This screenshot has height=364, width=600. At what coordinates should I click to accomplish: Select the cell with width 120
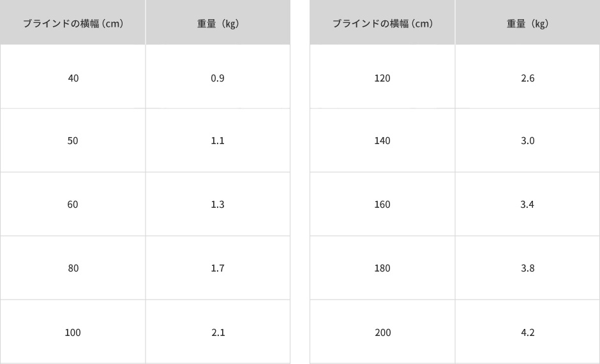(x=382, y=76)
